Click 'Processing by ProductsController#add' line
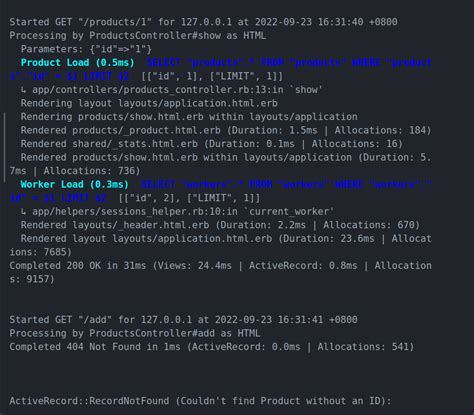 (135, 333)
